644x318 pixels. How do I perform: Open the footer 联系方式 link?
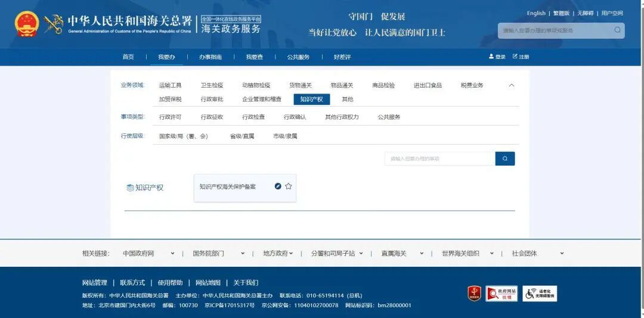132,283
